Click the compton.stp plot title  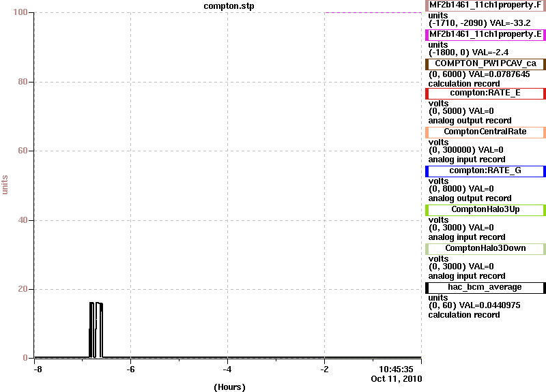(229, 6)
